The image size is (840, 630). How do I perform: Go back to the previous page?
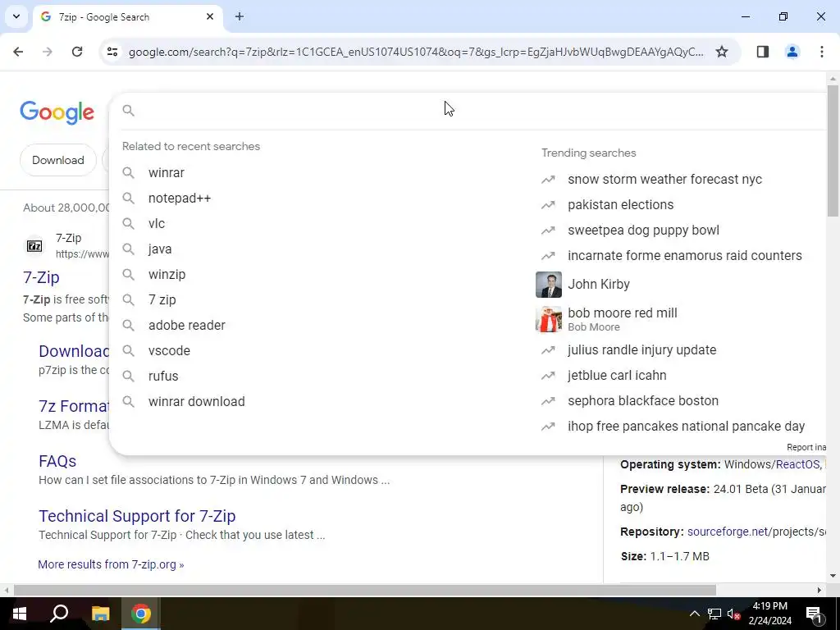pyautogui.click(x=18, y=52)
